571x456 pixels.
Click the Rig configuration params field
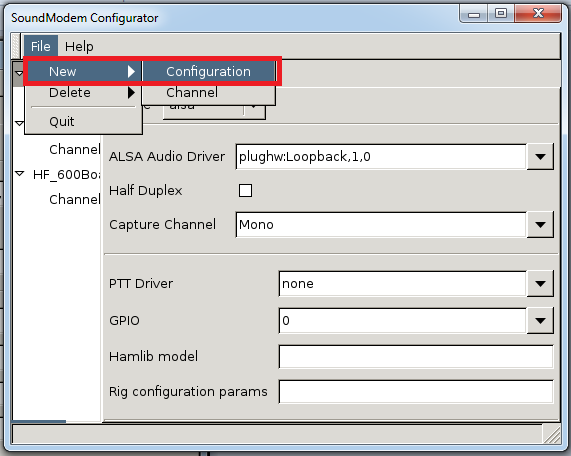coord(416,392)
